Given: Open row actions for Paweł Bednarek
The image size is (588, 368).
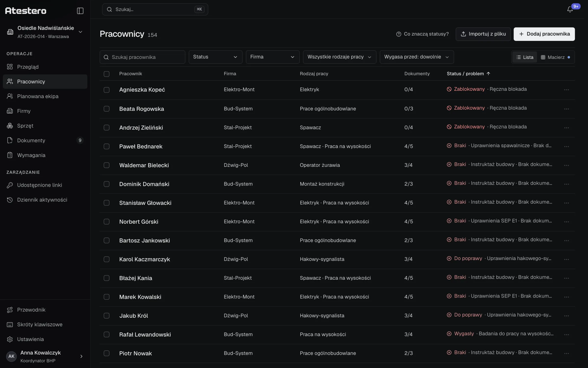Looking at the screenshot, I should click(x=566, y=146).
